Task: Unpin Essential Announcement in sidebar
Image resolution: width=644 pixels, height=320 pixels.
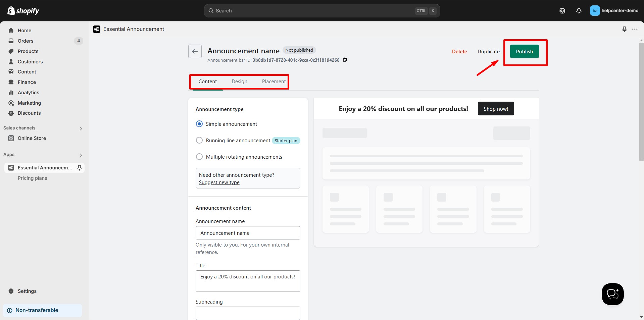Action: click(80, 168)
